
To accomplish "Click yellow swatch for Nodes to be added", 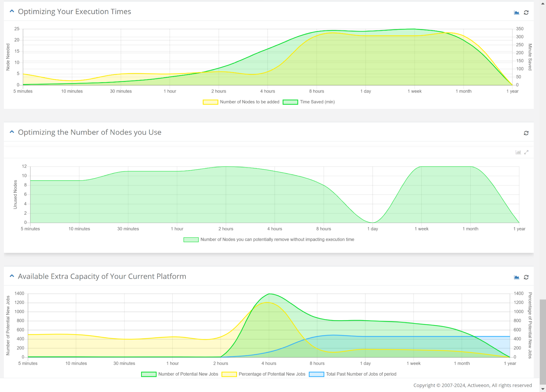I will click(210, 102).
